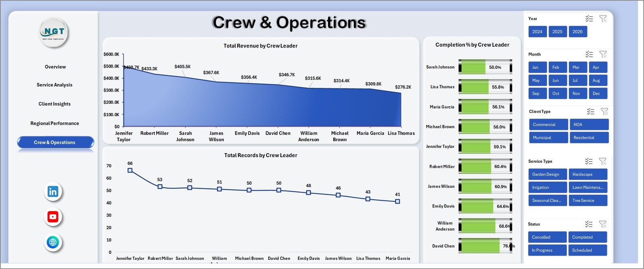Toggle multi-select on Service Type slicer
The height and width of the screenshot is (269, 644).
click(588, 161)
